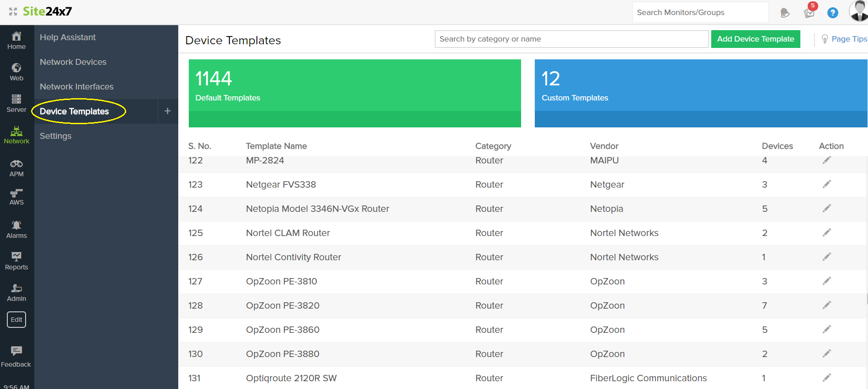
Task: Select the OpZoon PE-3860 template name
Action: pyautogui.click(x=283, y=330)
